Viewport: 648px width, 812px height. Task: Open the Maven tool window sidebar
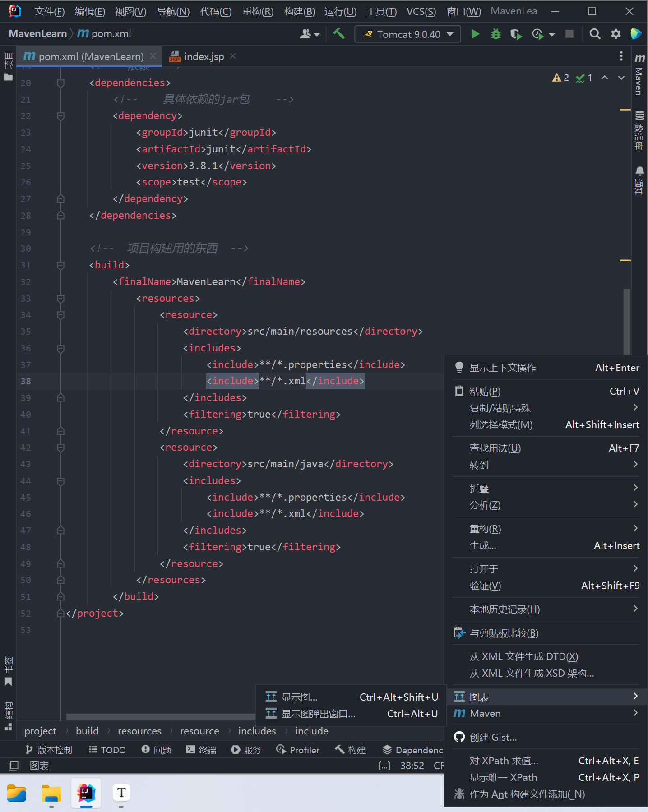coord(639,75)
